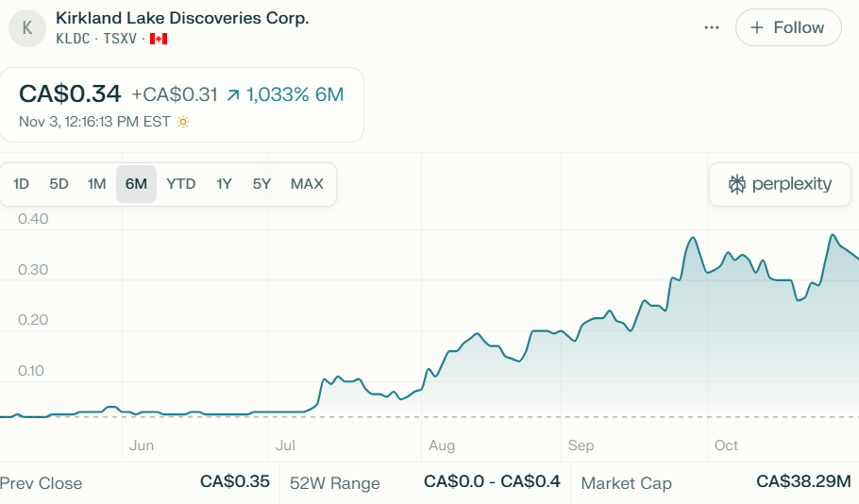This screenshot has height=504, width=859.
Task: Click the sun market-open icon
Action: point(183,122)
